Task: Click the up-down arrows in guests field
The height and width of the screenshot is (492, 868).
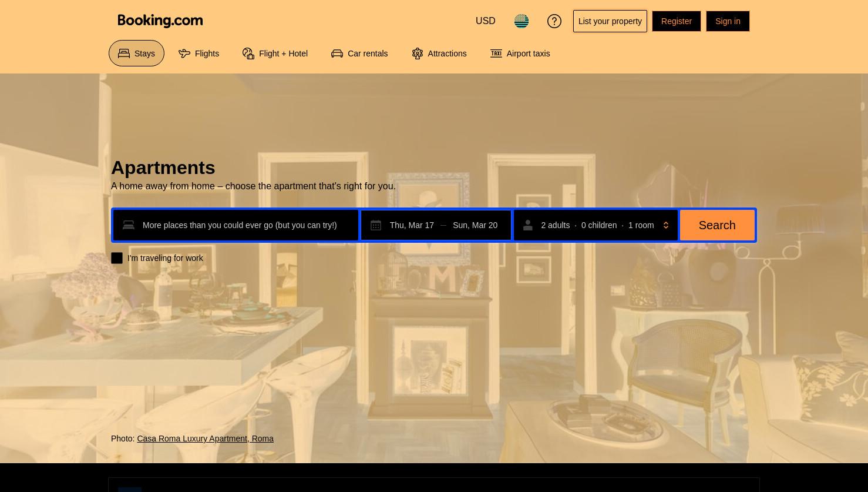Action: pos(666,225)
